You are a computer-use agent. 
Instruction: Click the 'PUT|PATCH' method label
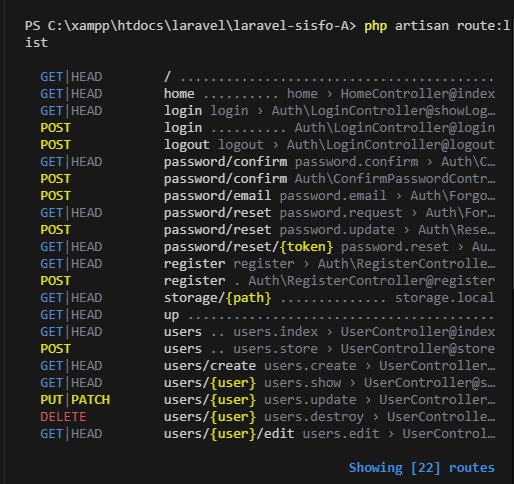[x=75, y=400]
